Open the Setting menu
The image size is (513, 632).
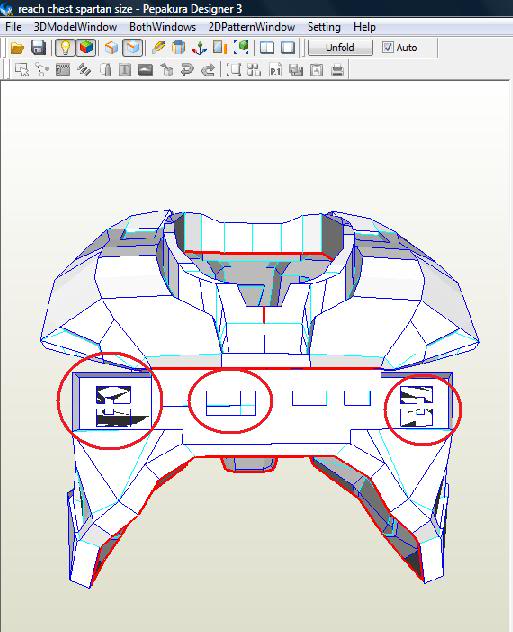tap(324, 27)
